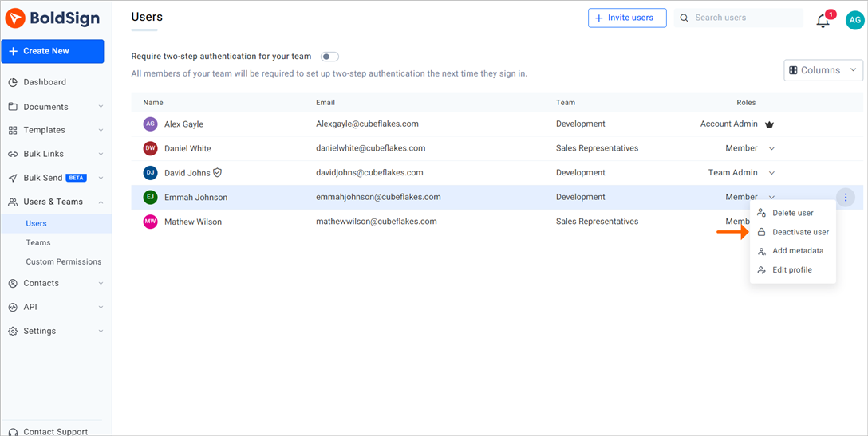Click the crown icon beside Account Admin
Screen dimensions: 868x436
click(769, 124)
